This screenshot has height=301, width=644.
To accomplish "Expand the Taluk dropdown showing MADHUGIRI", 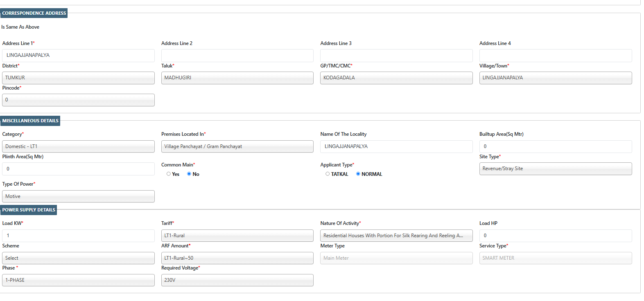I will [x=237, y=78].
